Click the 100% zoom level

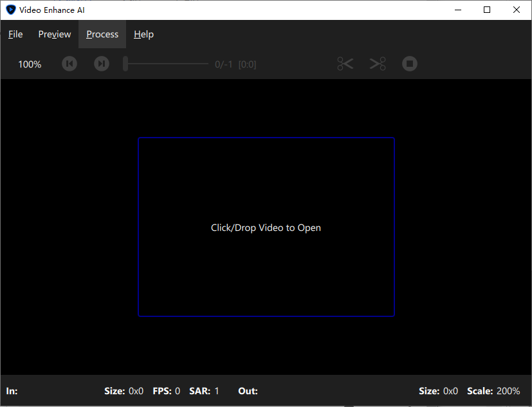click(x=30, y=64)
